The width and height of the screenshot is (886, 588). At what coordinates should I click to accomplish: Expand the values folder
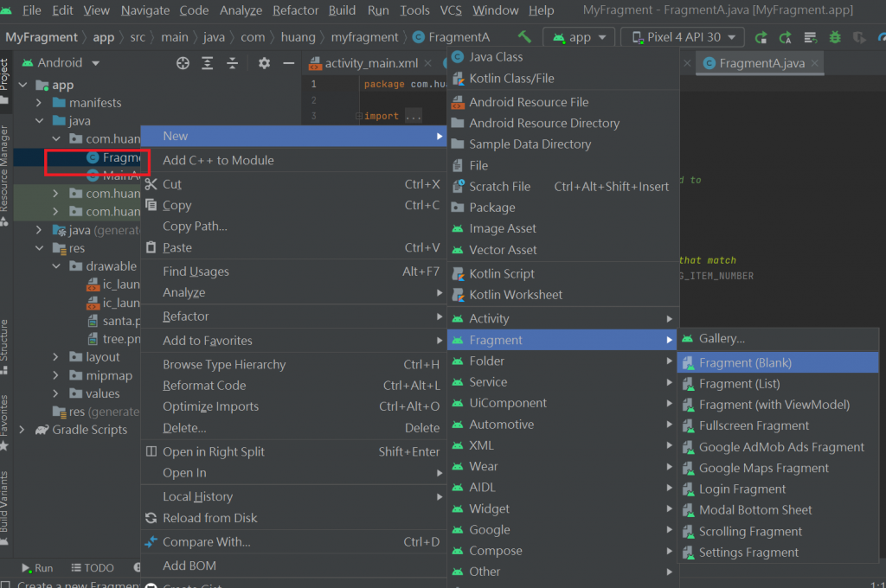click(x=55, y=393)
